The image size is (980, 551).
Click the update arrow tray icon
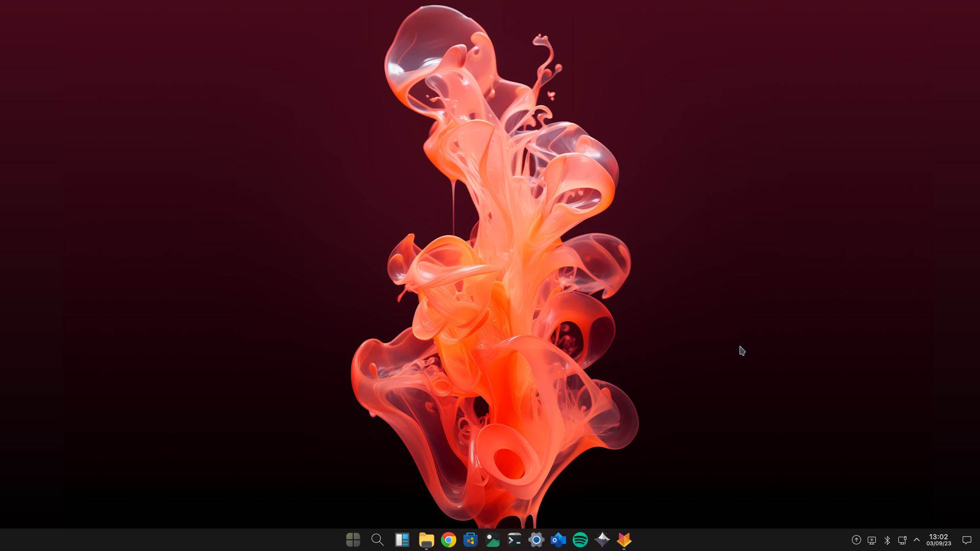click(x=856, y=540)
